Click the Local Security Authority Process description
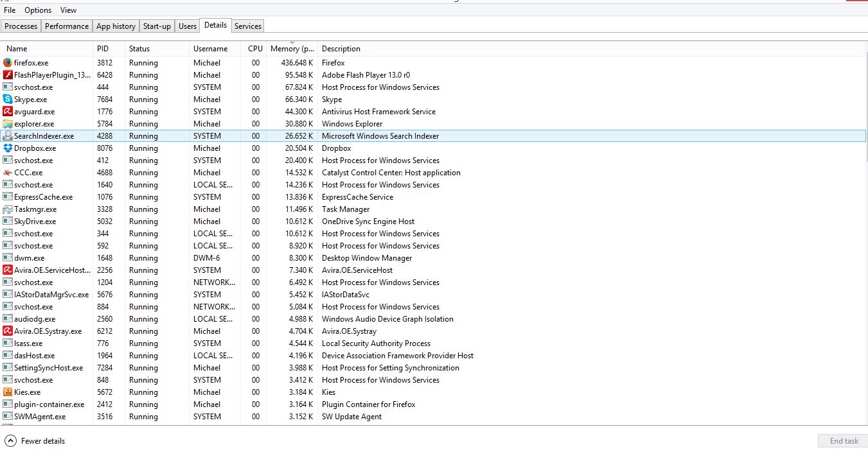The width and height of the screenshot is (868, 452). pyautogui.click(x=376, y=343)
